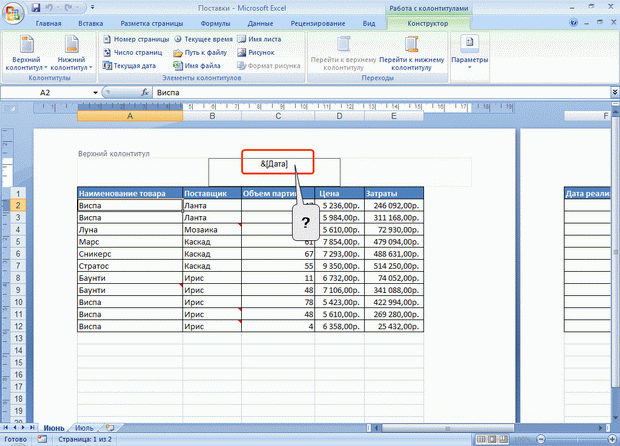Switch to Normal view in status bar

click(x=481, y=439)
